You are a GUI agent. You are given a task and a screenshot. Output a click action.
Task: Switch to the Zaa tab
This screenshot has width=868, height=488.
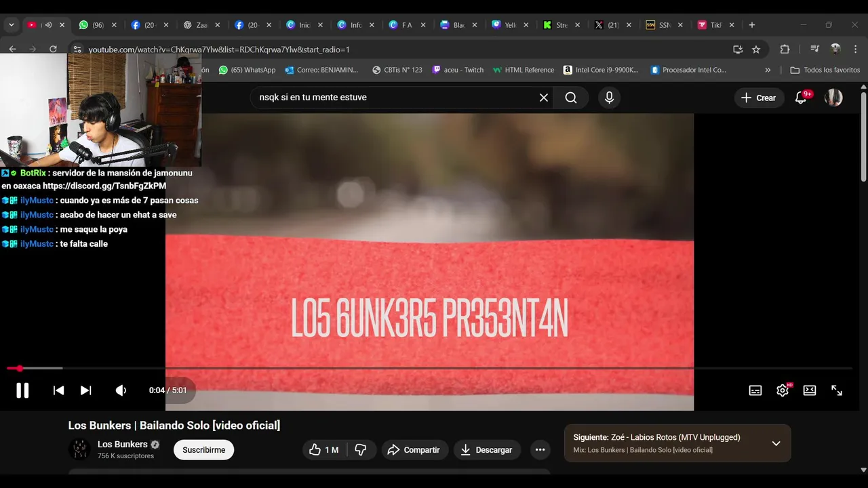click(201, 25)
